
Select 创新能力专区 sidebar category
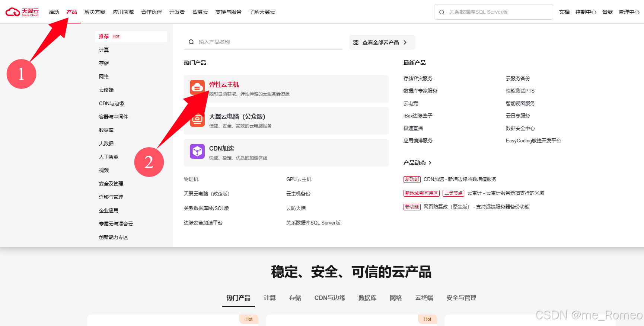114,237
